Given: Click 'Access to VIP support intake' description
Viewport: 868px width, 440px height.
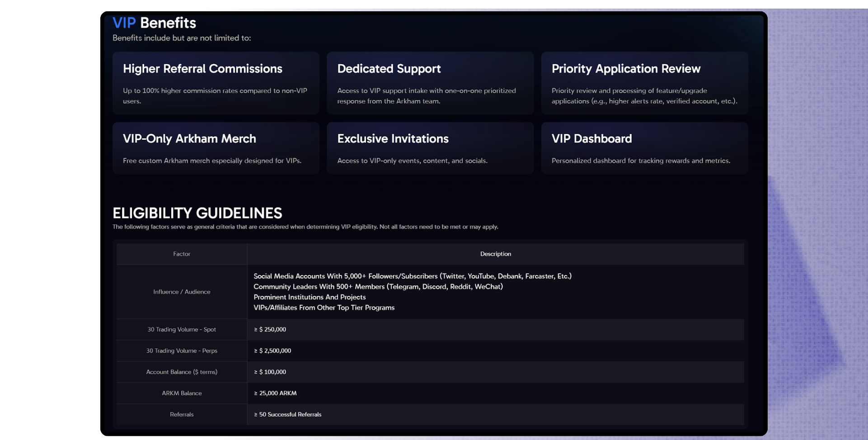Looking at the screenshot, I should point(427,96).
